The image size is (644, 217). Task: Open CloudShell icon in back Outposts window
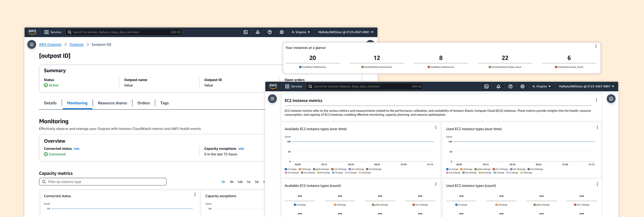click(246, 32)
